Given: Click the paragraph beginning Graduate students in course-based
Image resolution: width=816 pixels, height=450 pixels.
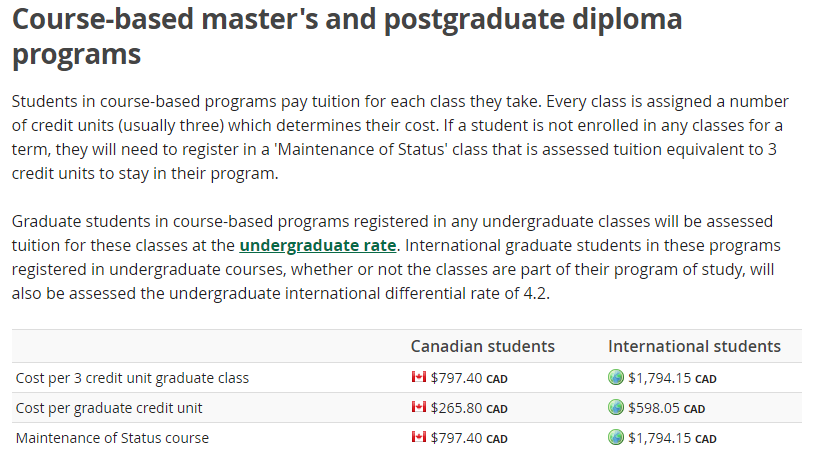Looking at the screenshot, I should [x=396, y=258].
